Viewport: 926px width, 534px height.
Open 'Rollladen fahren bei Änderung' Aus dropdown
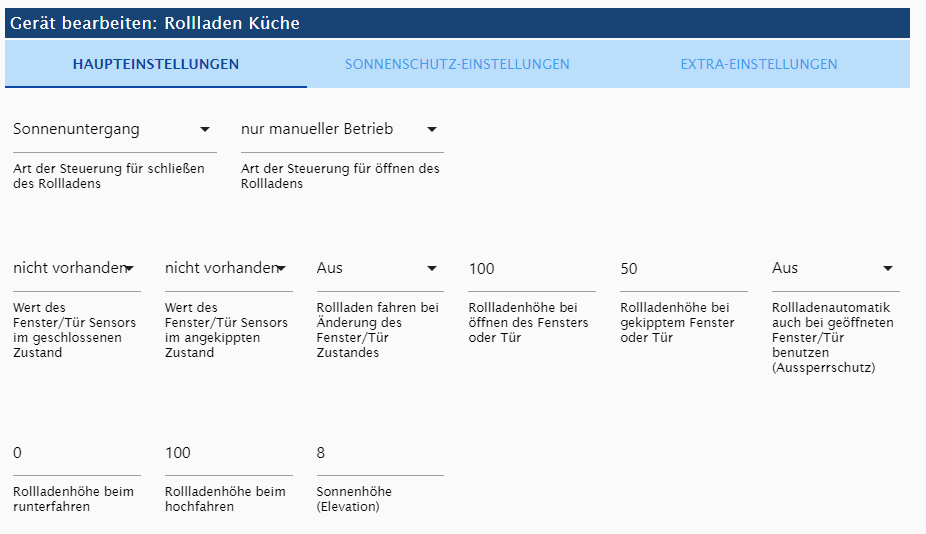(380, 269)
